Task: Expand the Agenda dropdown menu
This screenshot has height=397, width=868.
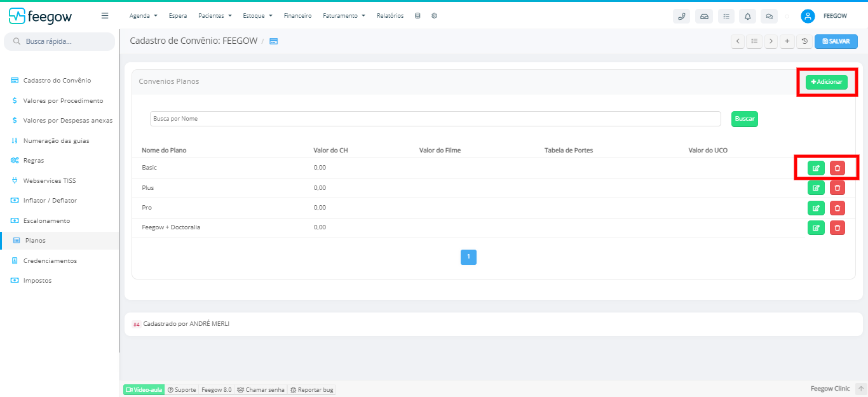Action: point(143,16)
